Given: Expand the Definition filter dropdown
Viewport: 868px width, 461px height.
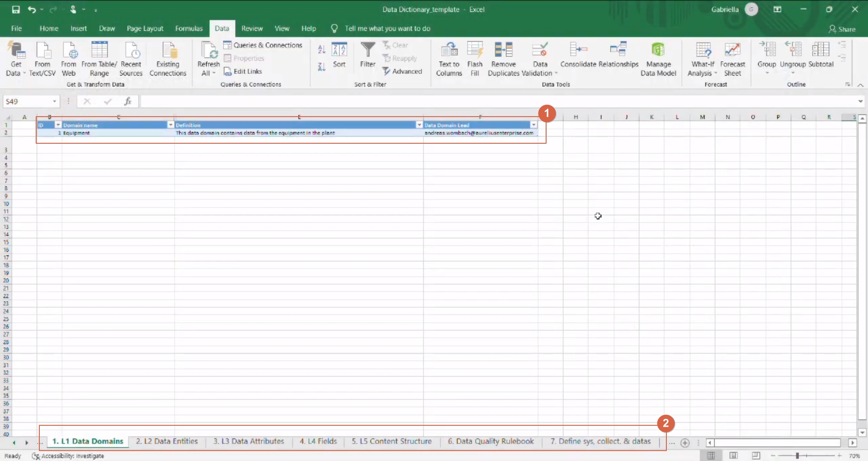Looking at the screenshot, I should 419,125.
